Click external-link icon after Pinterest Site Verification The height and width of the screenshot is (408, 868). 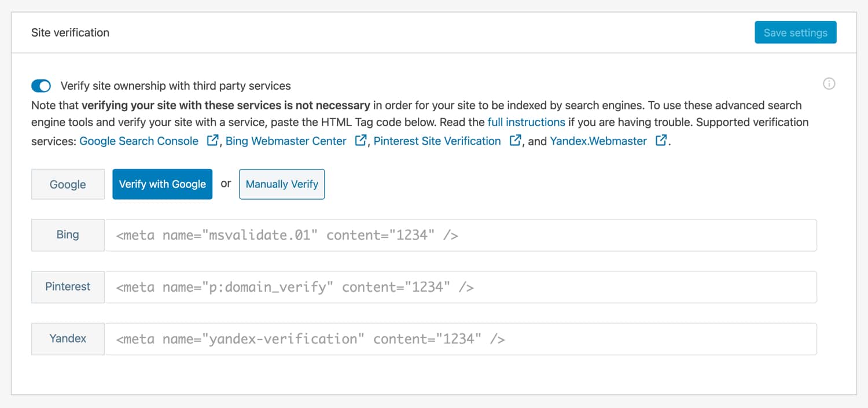(x=514, y=141)
